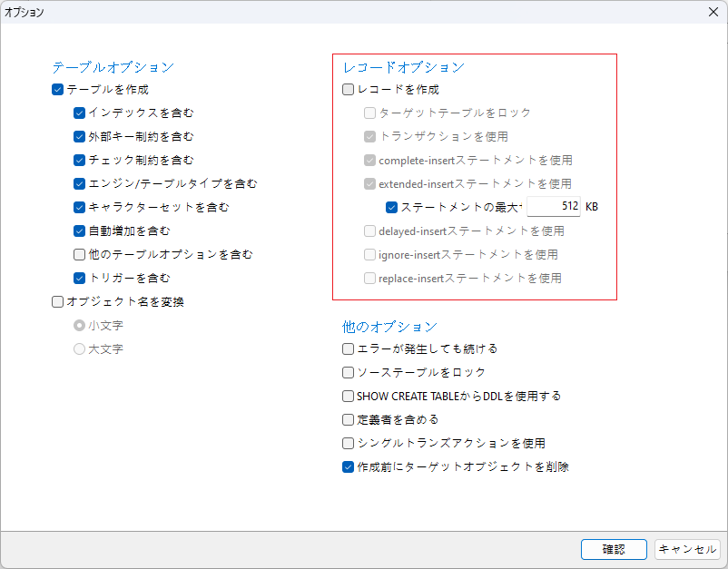Click the 確認 button
This screenshot has height=569, width=728.
[x=614, y=549]
